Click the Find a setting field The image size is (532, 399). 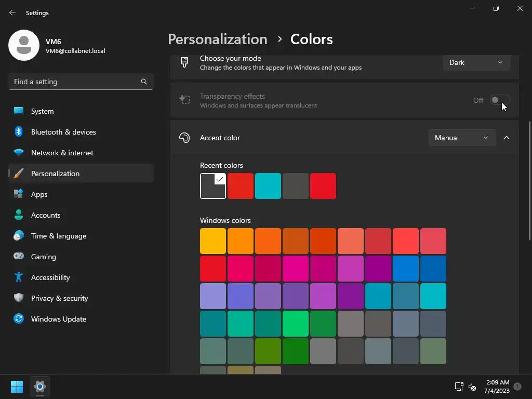(x=81, y=82)
